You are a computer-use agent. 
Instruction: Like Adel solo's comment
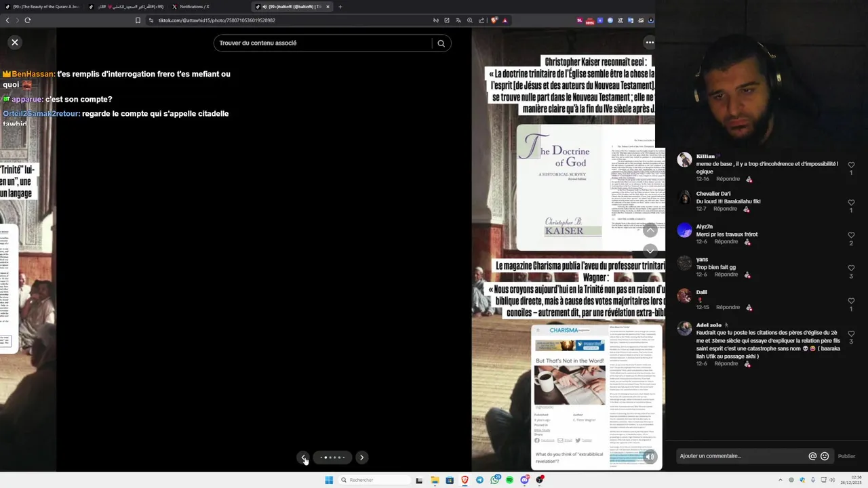pos(851,333)
